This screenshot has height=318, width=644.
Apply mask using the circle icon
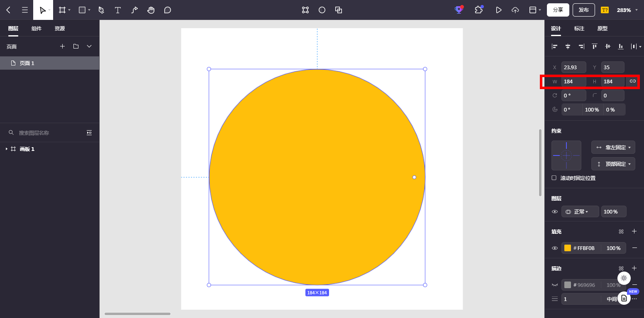[x=322, y=10]
